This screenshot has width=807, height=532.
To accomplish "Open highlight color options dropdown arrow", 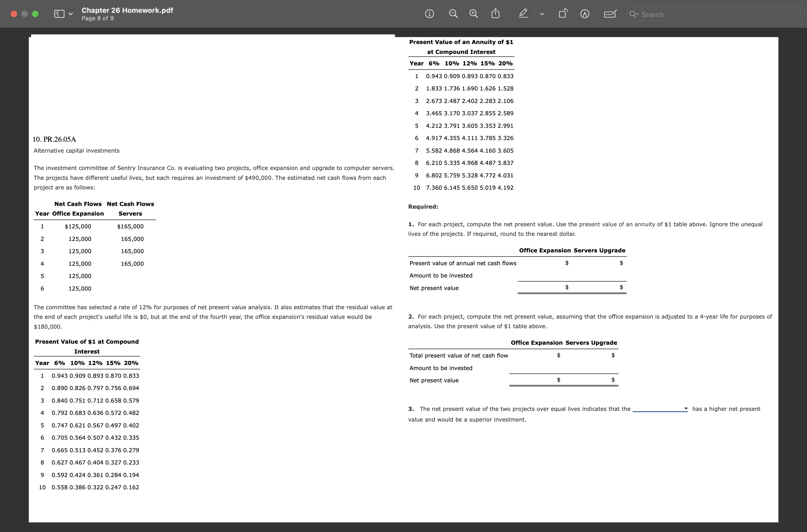I will tap(542, 14).
